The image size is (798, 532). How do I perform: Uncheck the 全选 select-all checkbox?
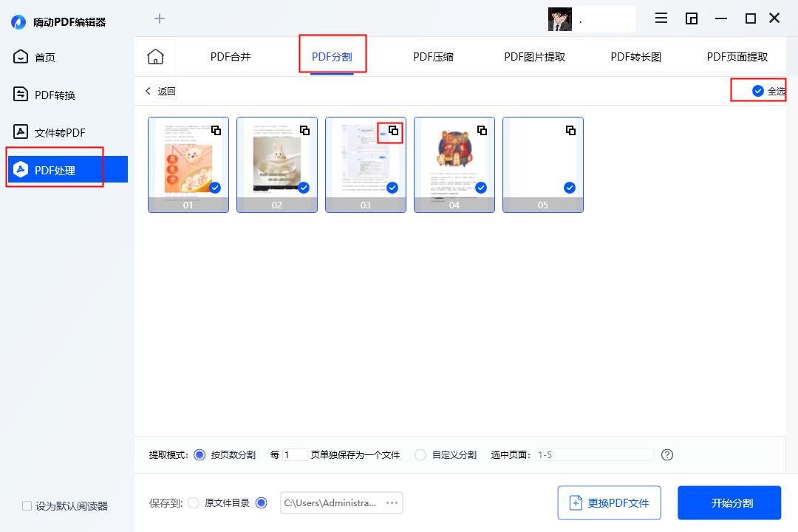click(x=757, y=90)
